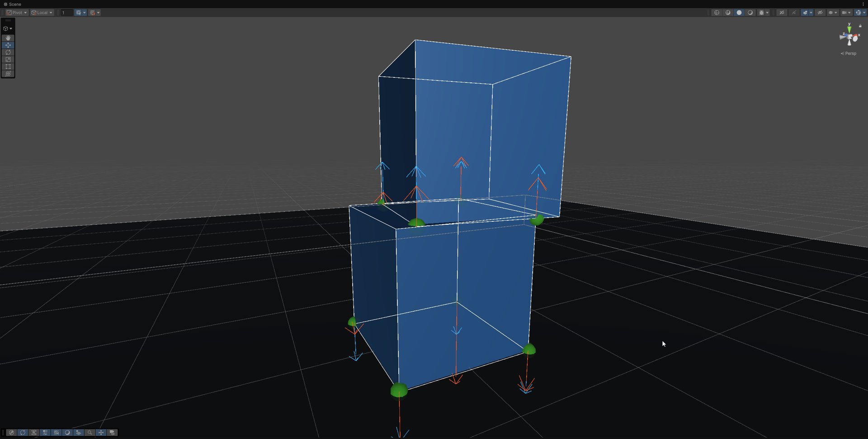Toggle grid visibility icon
The image size is (868, 439).
coord(78,13)
